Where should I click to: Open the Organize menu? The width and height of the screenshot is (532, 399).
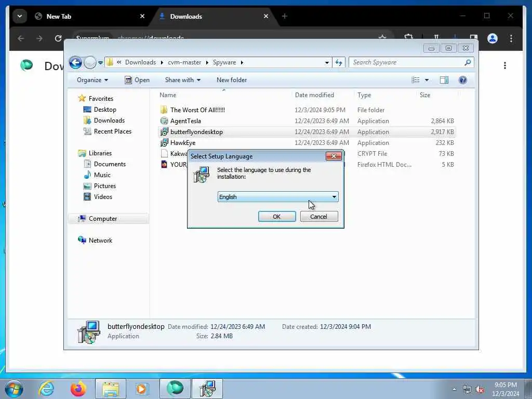(x=92, y=80)
